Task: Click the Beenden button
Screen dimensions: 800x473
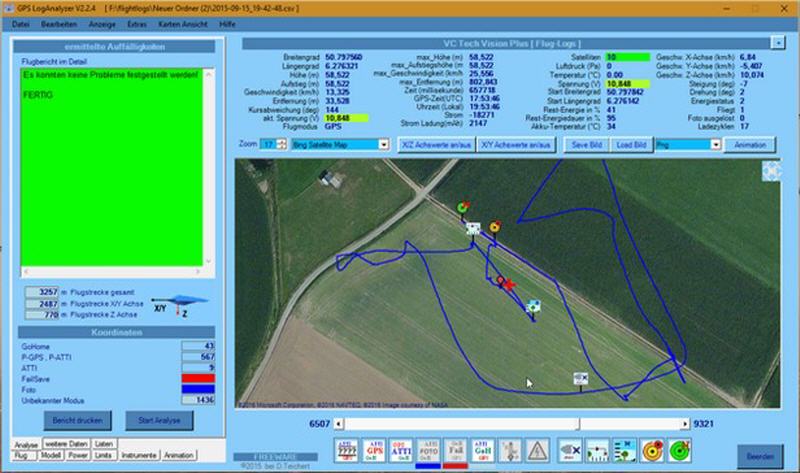Action: tap(760, 456)
